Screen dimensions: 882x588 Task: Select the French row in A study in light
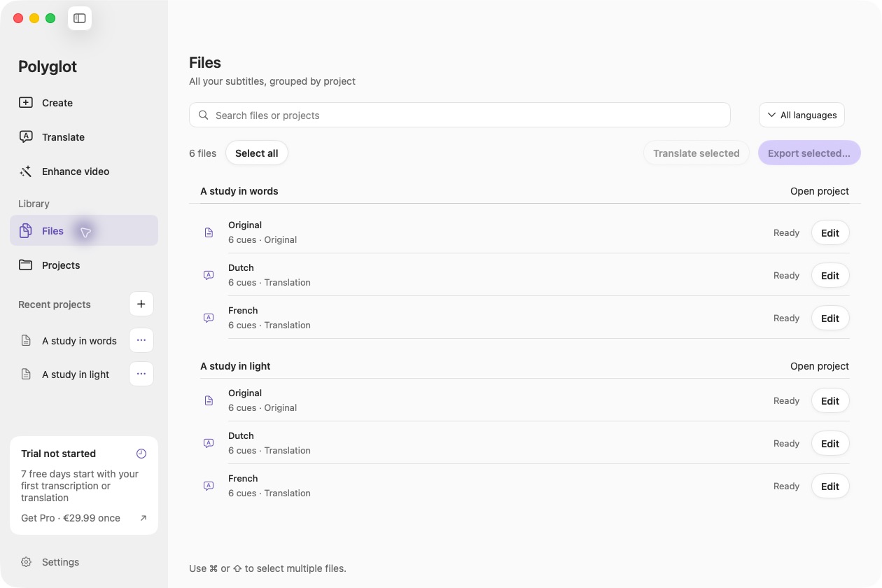click(525, 486)
